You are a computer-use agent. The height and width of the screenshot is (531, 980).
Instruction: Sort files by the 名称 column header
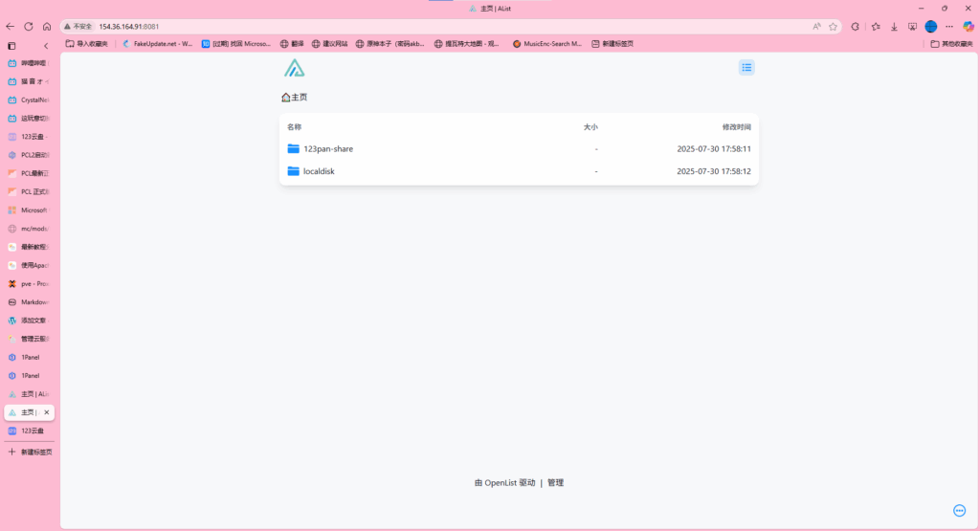pos(294,126)
